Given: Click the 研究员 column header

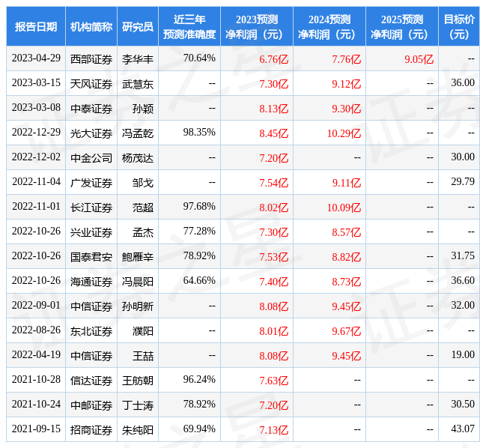Looking at the screenshot, I should coord(138,27).
